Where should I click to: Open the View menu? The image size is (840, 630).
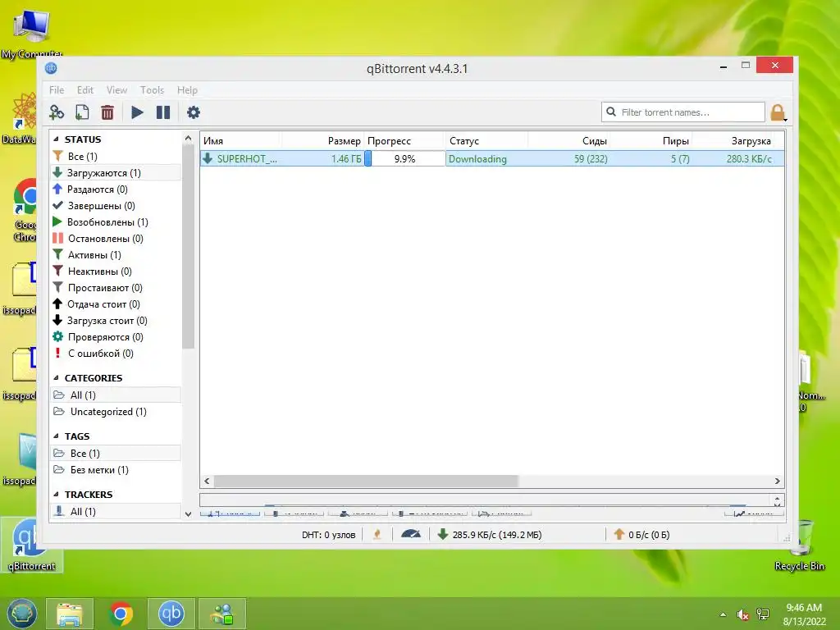[x=116, y=90]
